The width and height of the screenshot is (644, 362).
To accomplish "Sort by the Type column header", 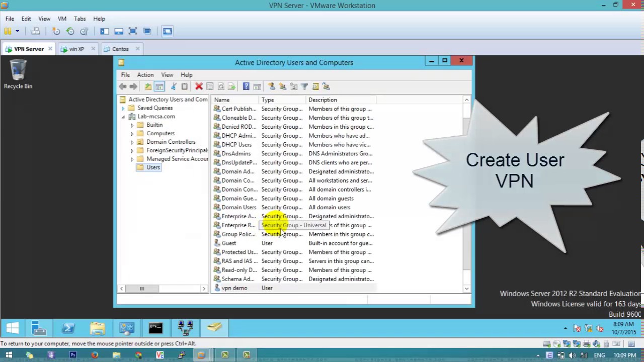I will [x=283, y=100].
